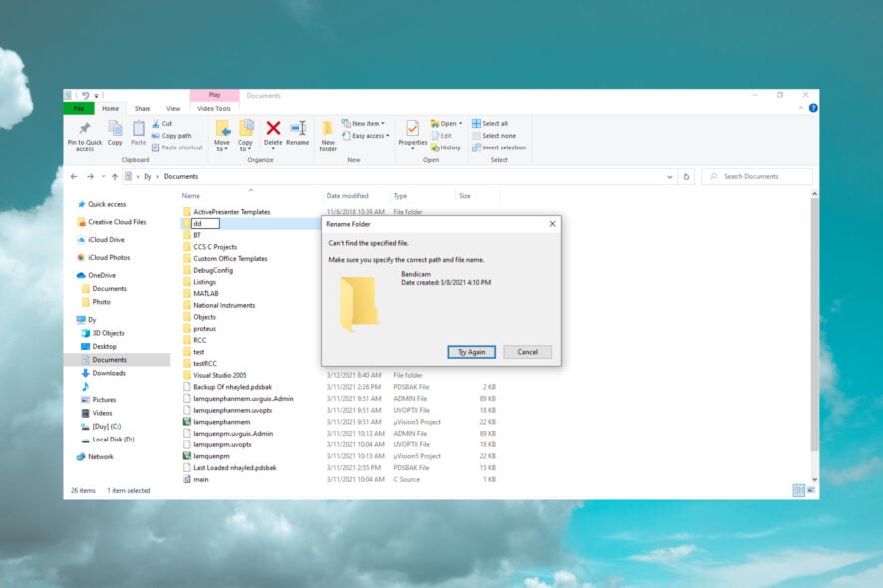Click Paste shortcut in ribbon
883x588 pixels.
click(x=177, y=147)
